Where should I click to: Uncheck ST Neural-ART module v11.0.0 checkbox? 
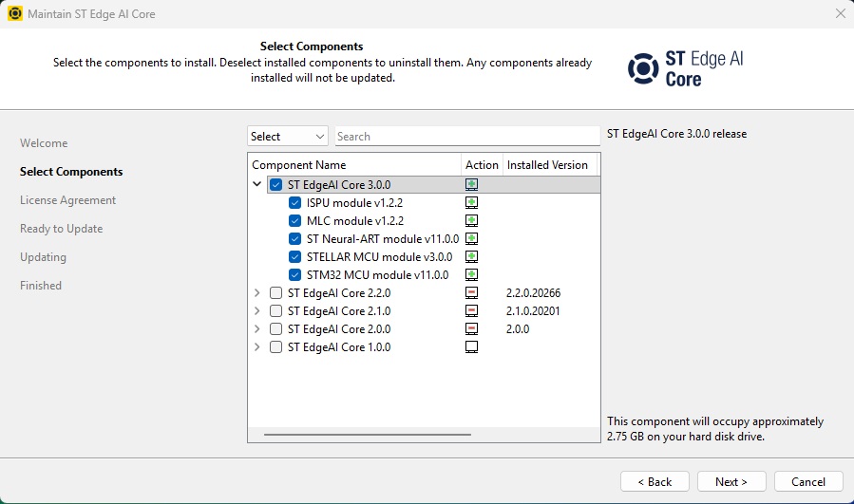[294, 238]
